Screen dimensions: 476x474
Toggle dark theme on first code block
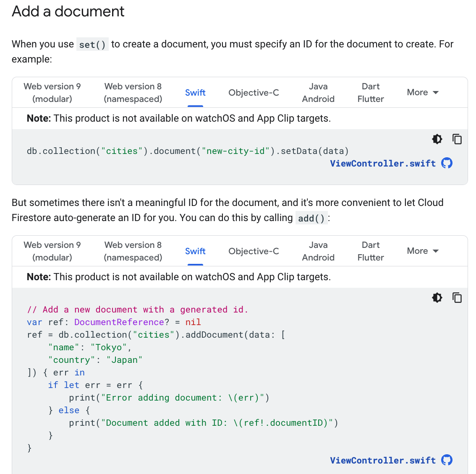(x=437, y=139)
